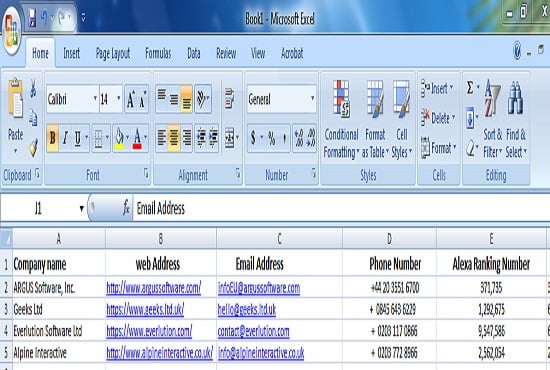Image resolution: width=550 pixels, height=370 pixels.
Task: Apply Percent Style
Action: [272, 138]
